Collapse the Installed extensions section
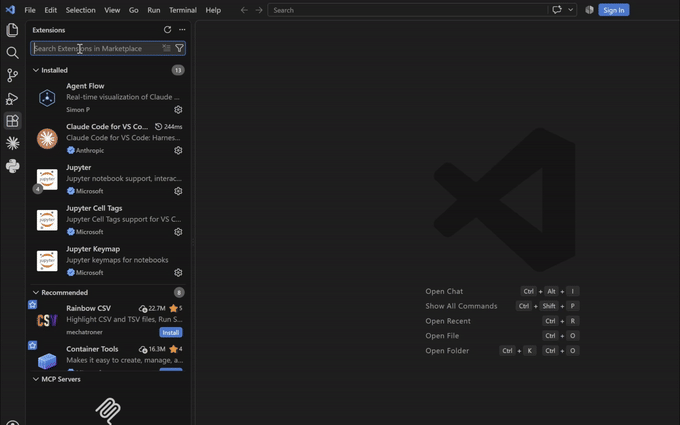 (x=36, y=70)
